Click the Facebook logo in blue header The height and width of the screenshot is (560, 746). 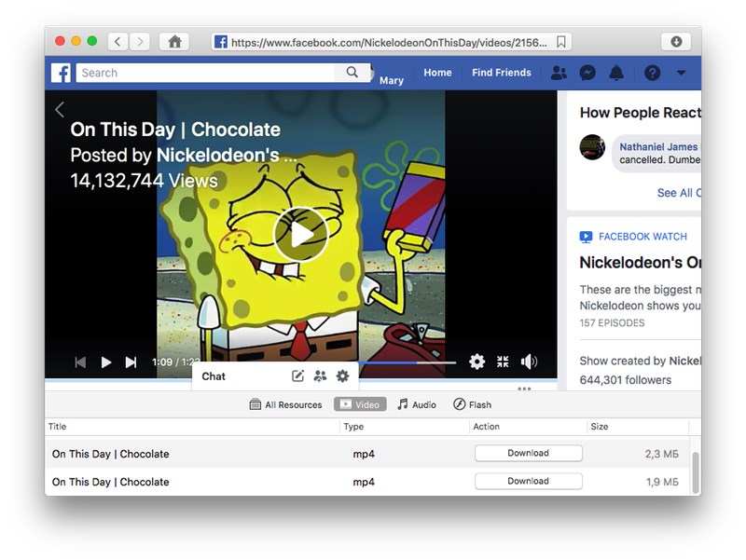[x=61, y=73]
